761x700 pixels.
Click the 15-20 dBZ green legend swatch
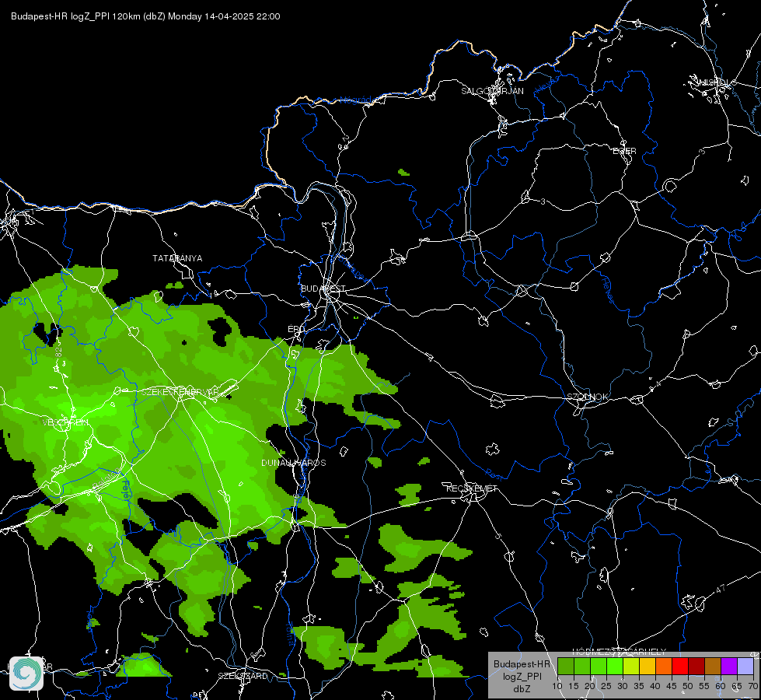pos(582,666)
